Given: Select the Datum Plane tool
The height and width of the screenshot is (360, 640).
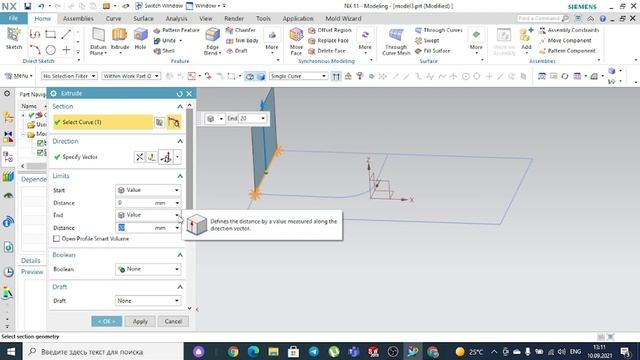Looking at the screenshot, I should coord(98,41).
